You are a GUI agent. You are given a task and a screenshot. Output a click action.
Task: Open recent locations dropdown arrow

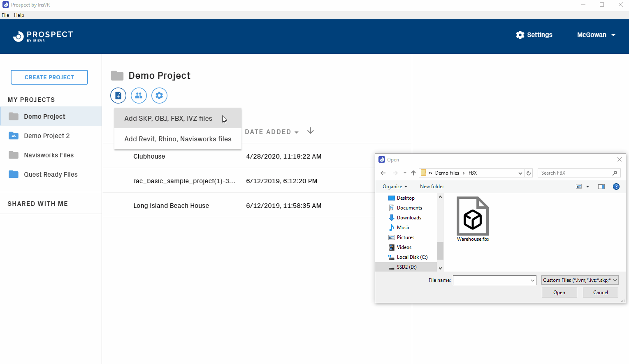[x=405, y=173]
